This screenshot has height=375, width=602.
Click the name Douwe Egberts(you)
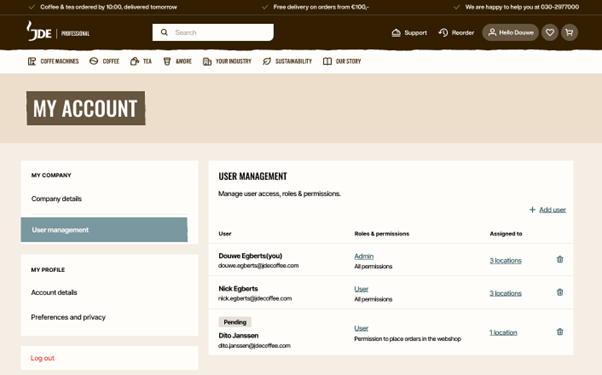pyautogui.click(x=250, y=256)
